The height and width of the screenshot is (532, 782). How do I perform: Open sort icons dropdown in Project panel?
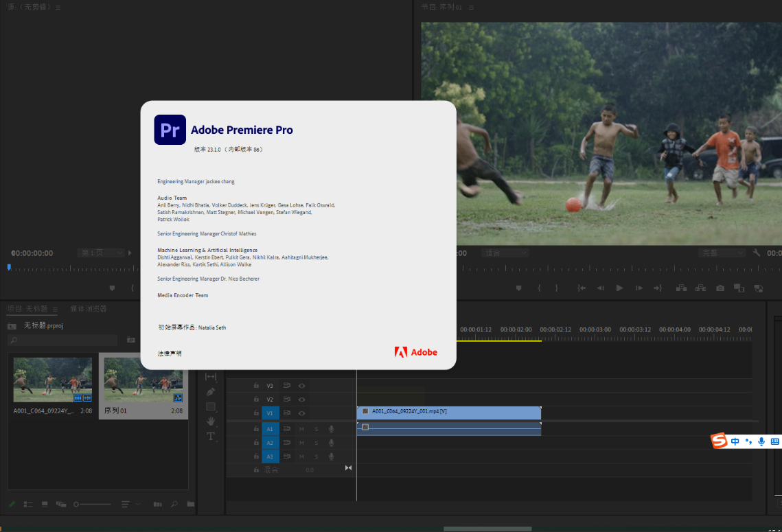click(x=125, y=505)
